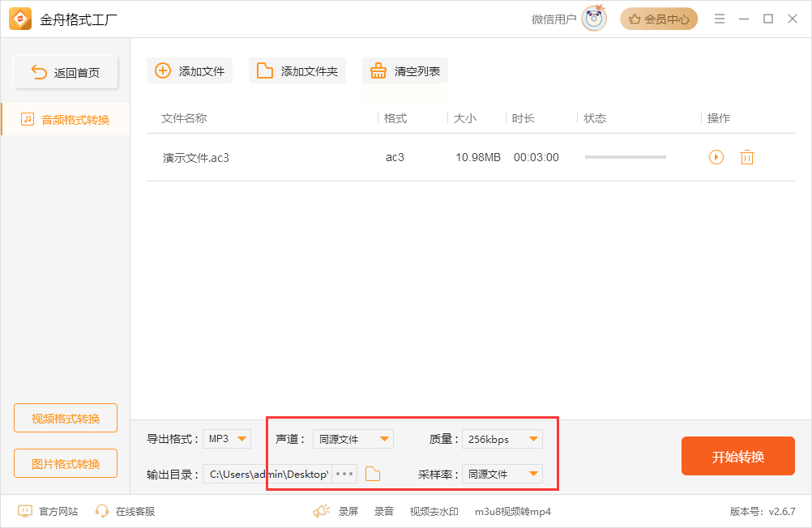
Task: Open the 官方网站 link
Action: [x=48, y=512]
